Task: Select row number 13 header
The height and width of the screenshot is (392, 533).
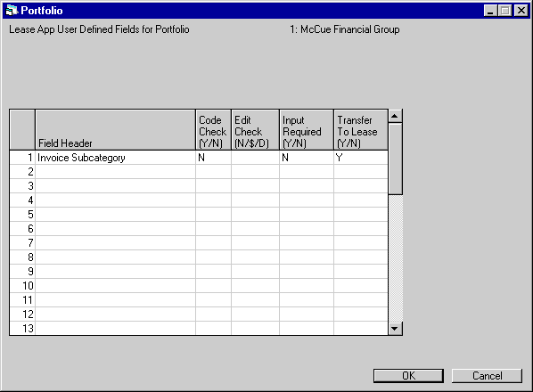Action: 22,329
